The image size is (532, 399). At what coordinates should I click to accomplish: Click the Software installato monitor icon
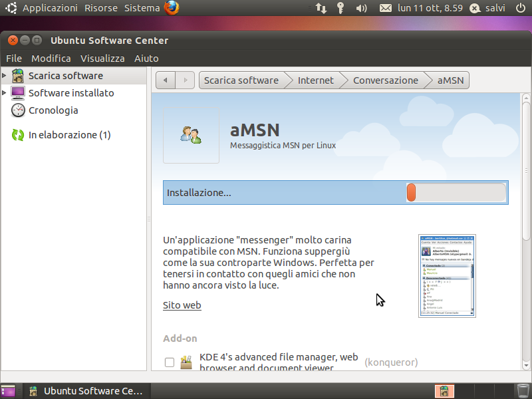[x=18, y=93]
